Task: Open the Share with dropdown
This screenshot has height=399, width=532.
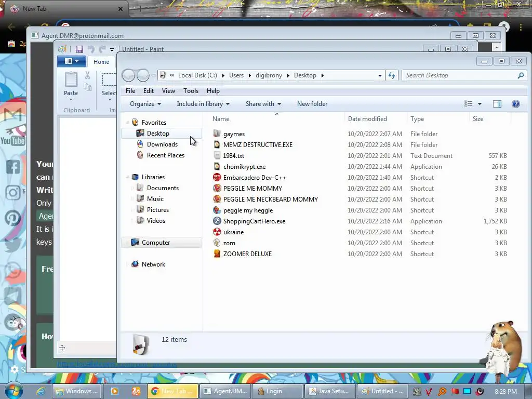Action: click(x=263, y=104)
